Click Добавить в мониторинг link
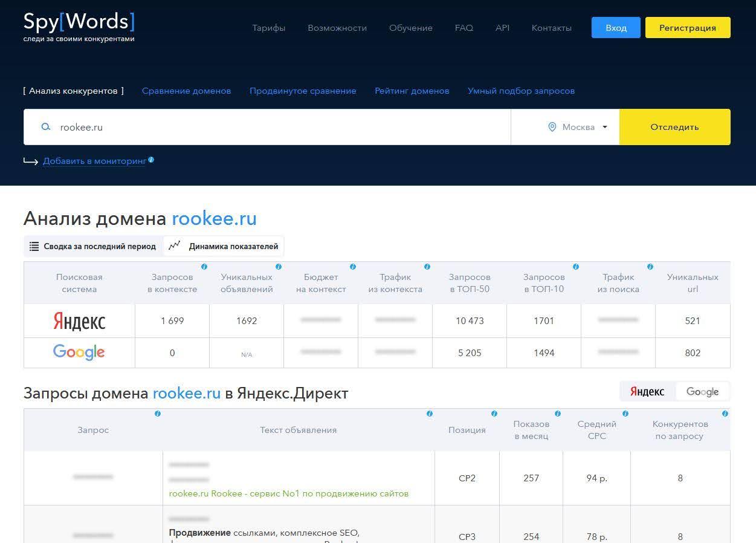The width and height of the screenshot is (756, 543). (94, 161)
